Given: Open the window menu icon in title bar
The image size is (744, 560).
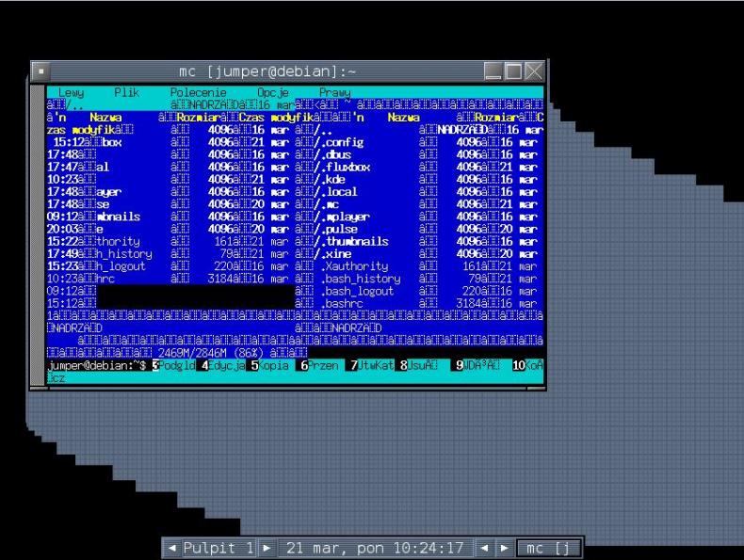Looking at the screenshot, I should [40, 71].
